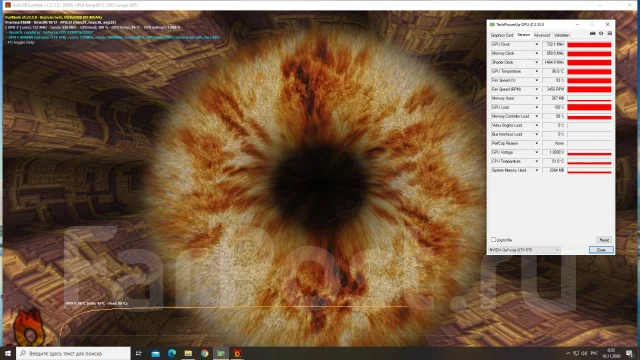Open the Windows Start menu

pos(8,353)
